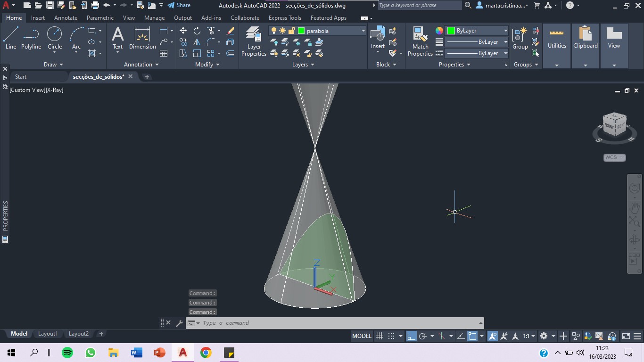The image size is (644, 362).
Task: Toggle the parabola layer lock icon
Action: coord(291,31)
